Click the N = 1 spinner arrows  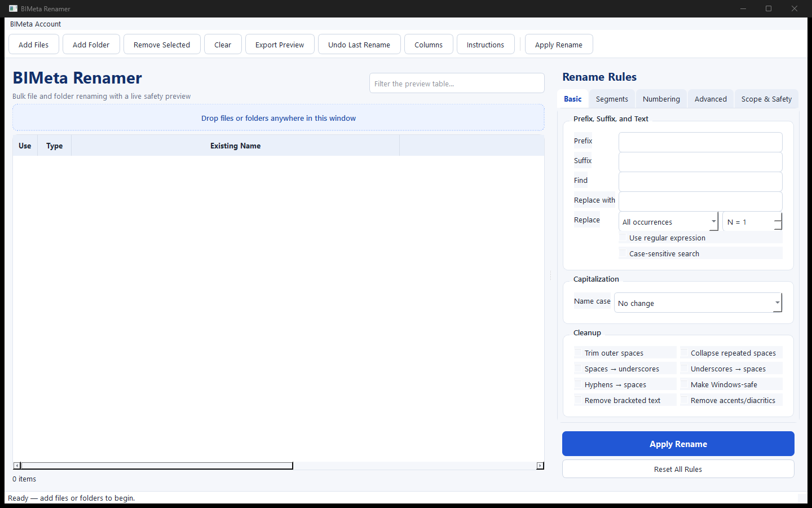(778, 221)
